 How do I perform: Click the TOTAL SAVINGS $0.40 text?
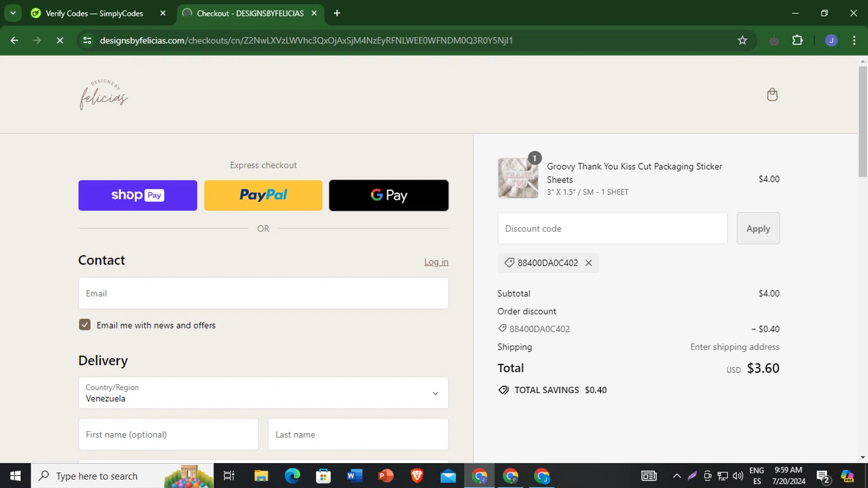tap(561, 390)
